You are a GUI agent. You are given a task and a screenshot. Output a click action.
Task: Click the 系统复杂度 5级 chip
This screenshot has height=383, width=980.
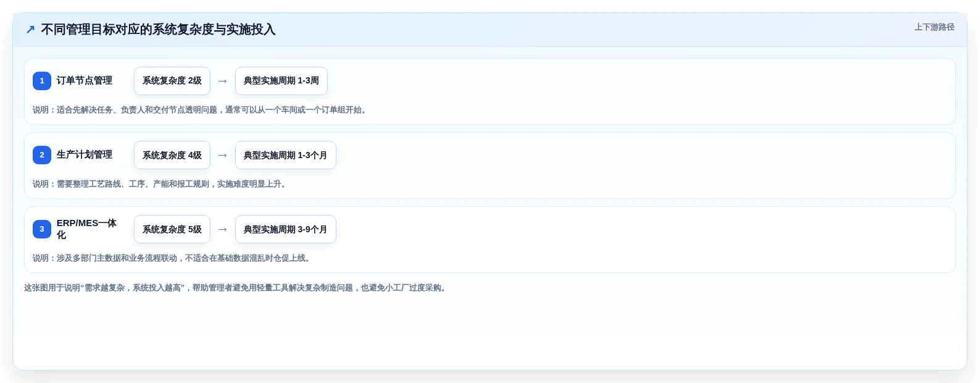click(x=172, y=229)
